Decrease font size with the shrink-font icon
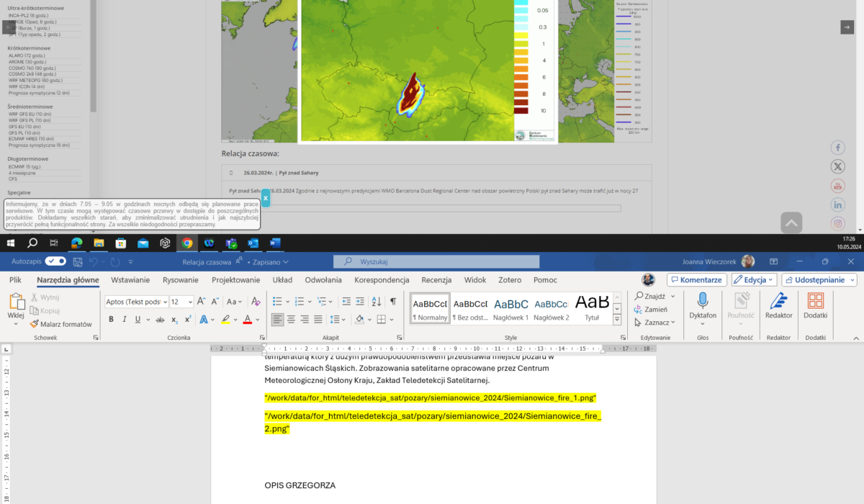 (216, 302)
